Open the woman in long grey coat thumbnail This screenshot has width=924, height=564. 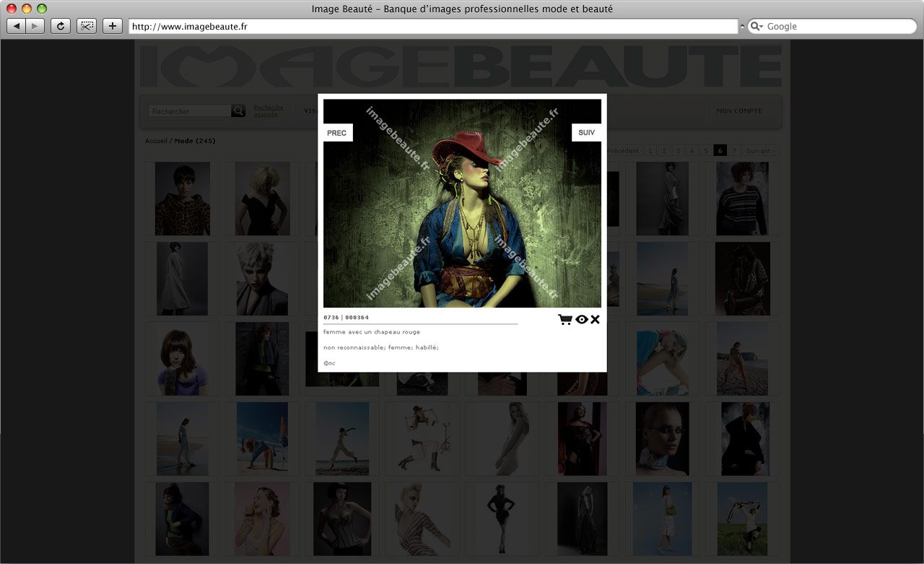point(183,279)
